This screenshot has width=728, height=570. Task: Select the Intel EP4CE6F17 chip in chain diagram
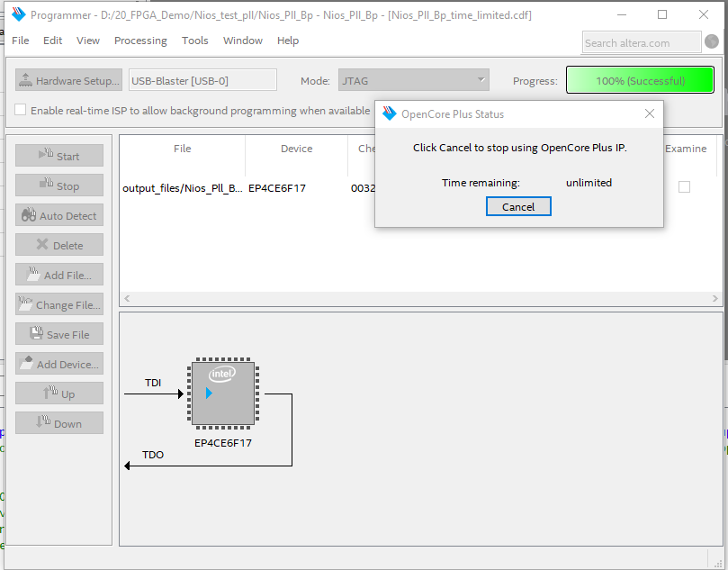click(223, 394)
